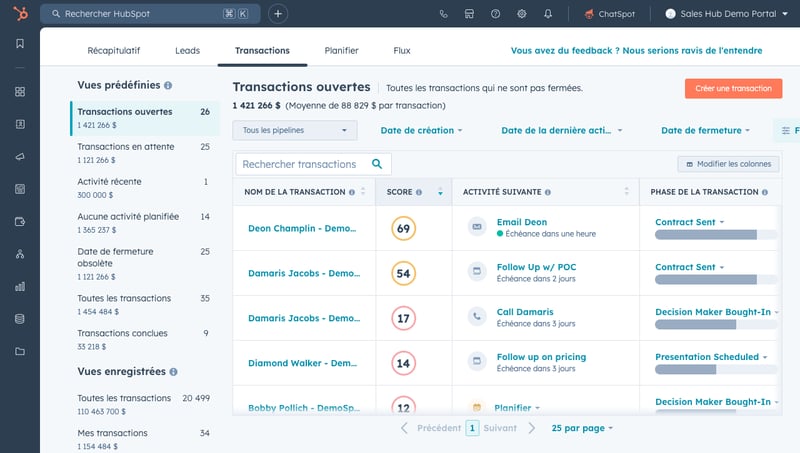Viewport: 800px width, 453px height.
Task: Open the content sidebar icon
Action: pos(20,189)
